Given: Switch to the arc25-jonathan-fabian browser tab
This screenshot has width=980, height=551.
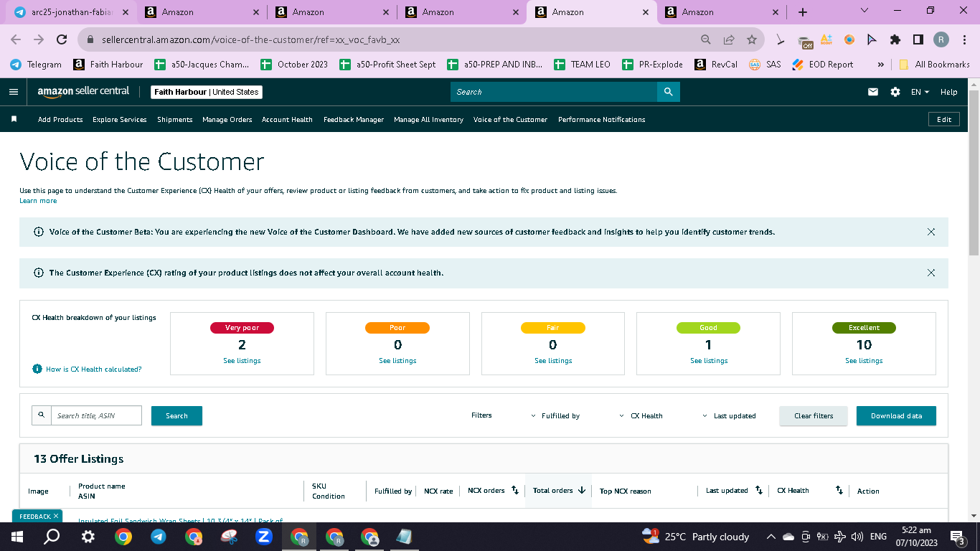Looking at the screenshot, I should click(x=72, y=12).
